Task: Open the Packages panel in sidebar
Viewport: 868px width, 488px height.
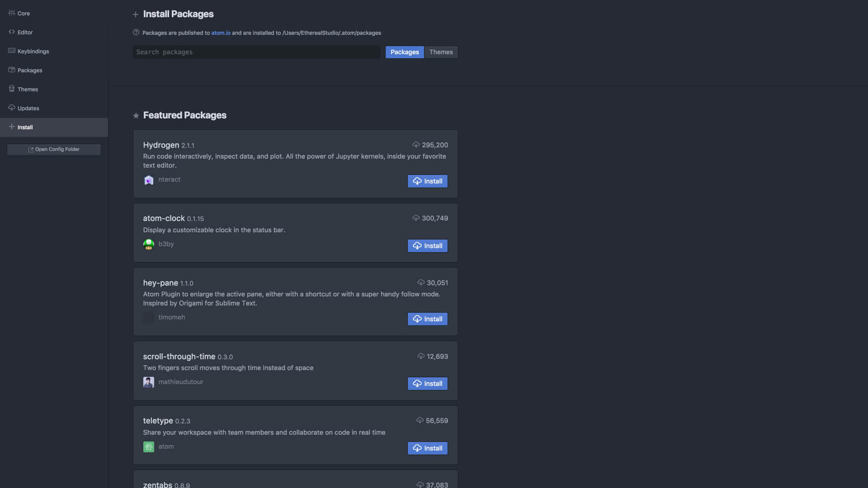Action: click(54, 70)
